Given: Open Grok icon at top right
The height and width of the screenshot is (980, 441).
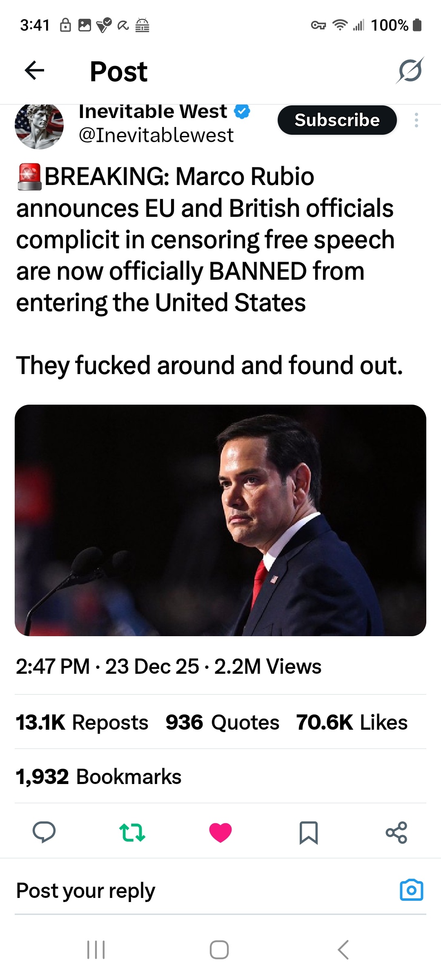Looking at the screenshot, I should 410,71.
